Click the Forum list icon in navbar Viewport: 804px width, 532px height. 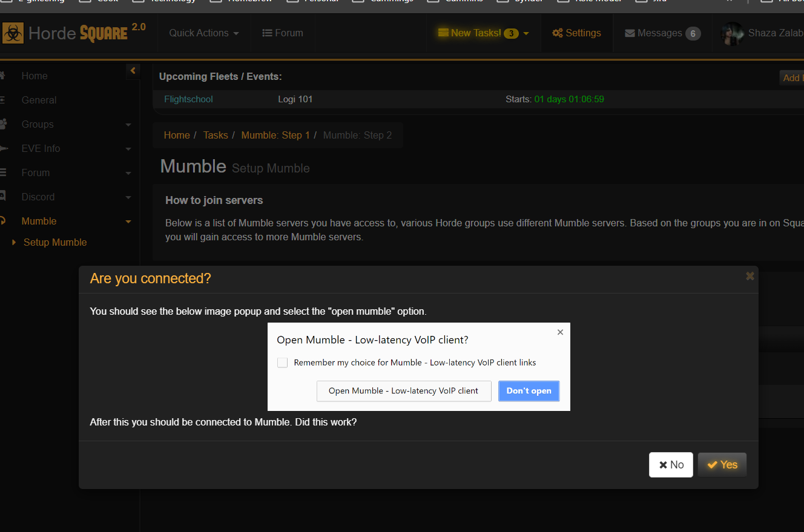click(267, 33)
